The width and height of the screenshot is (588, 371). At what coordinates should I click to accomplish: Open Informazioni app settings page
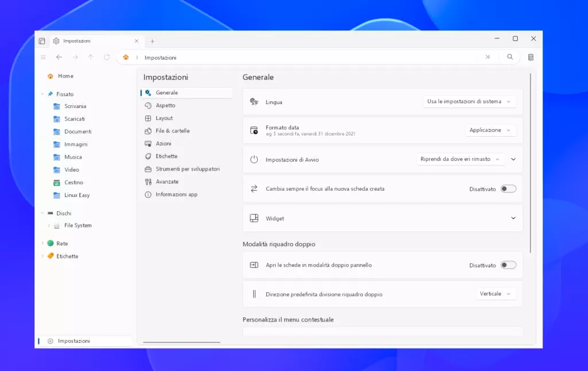(x=187, y=195)
